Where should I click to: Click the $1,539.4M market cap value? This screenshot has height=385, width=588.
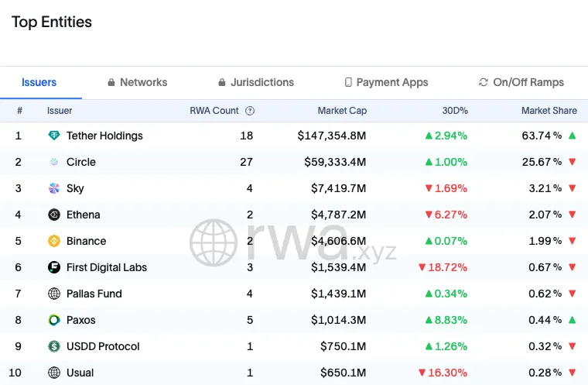(339, 267)
